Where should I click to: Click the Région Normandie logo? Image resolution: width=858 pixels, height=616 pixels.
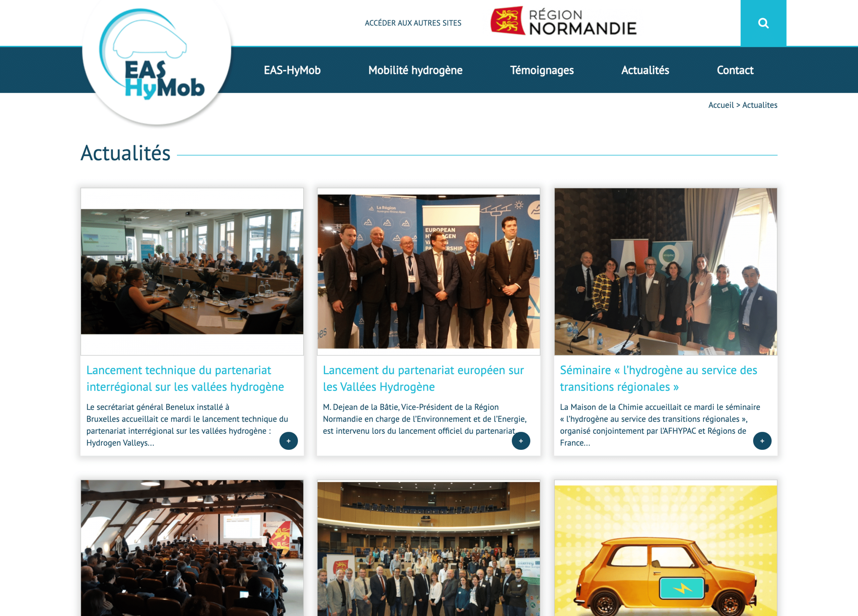click(x=563, y=21)
